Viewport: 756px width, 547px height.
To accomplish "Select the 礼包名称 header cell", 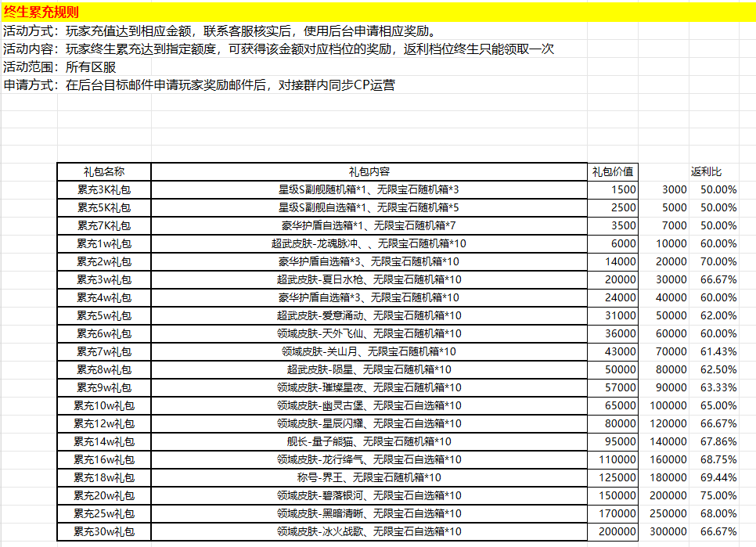I will 104,171.
